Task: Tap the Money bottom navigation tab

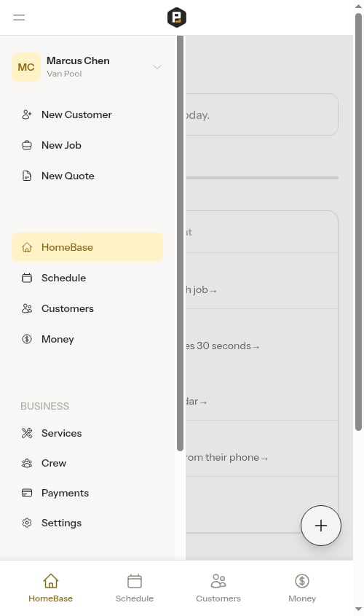Action: 302,588
